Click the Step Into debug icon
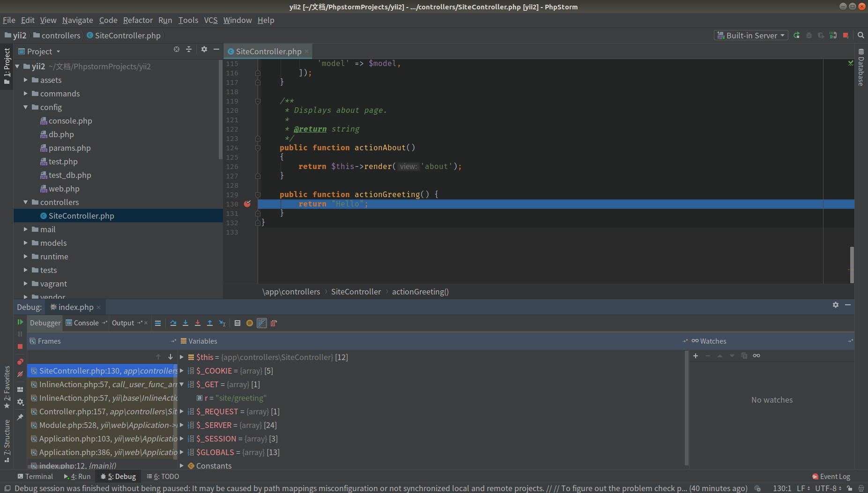This screenshot has width=868, height=493. [185, 323]
